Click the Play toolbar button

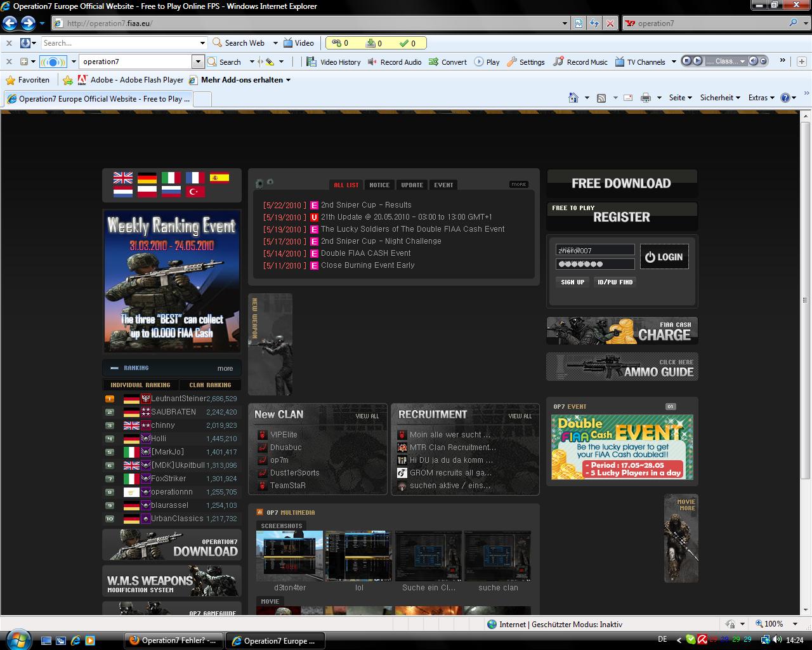click(487, 62)
